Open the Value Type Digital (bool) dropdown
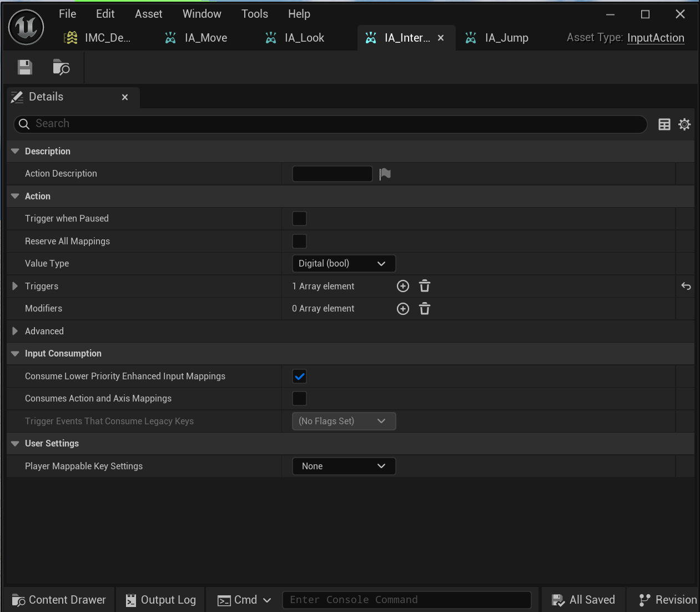 click(344, 264)
